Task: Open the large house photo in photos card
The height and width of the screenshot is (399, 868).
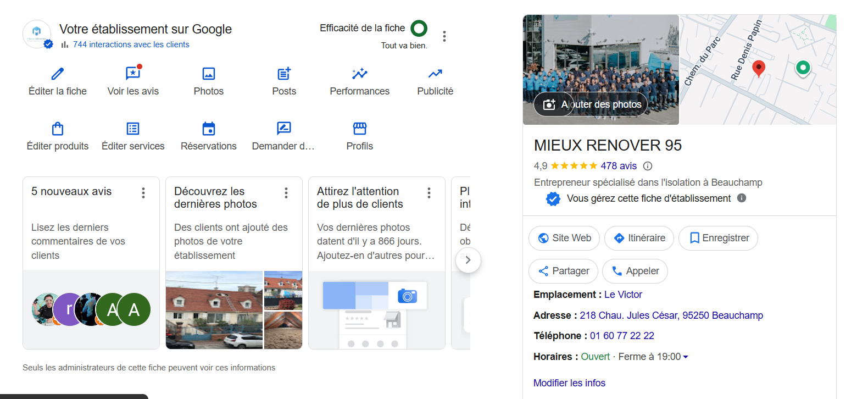Action: click(214, 310)
